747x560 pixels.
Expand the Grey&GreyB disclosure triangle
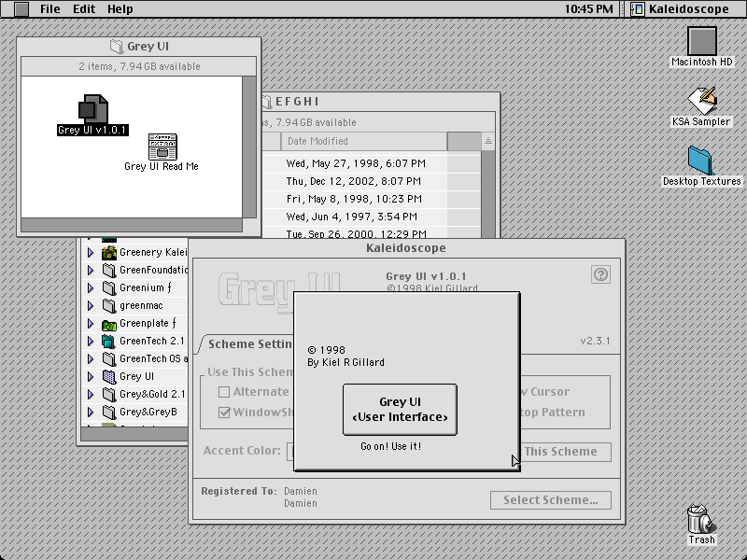(91, 413)
